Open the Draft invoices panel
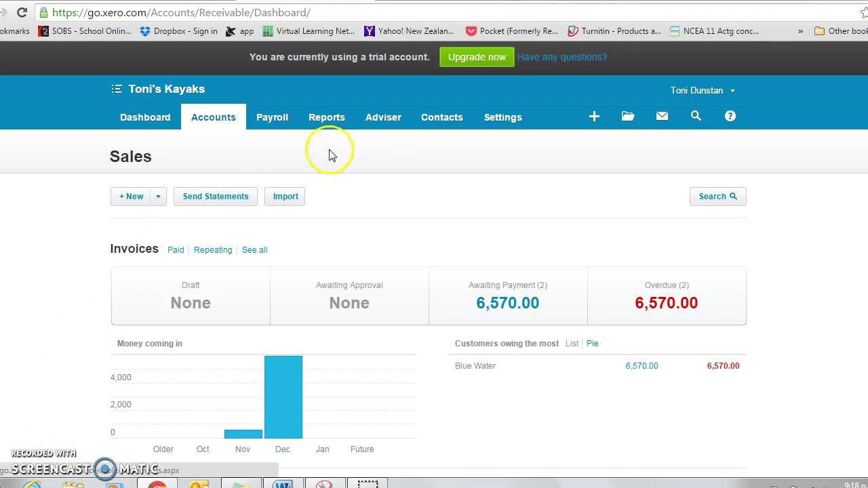Screen dimensions: 868x488 point(191,296)
